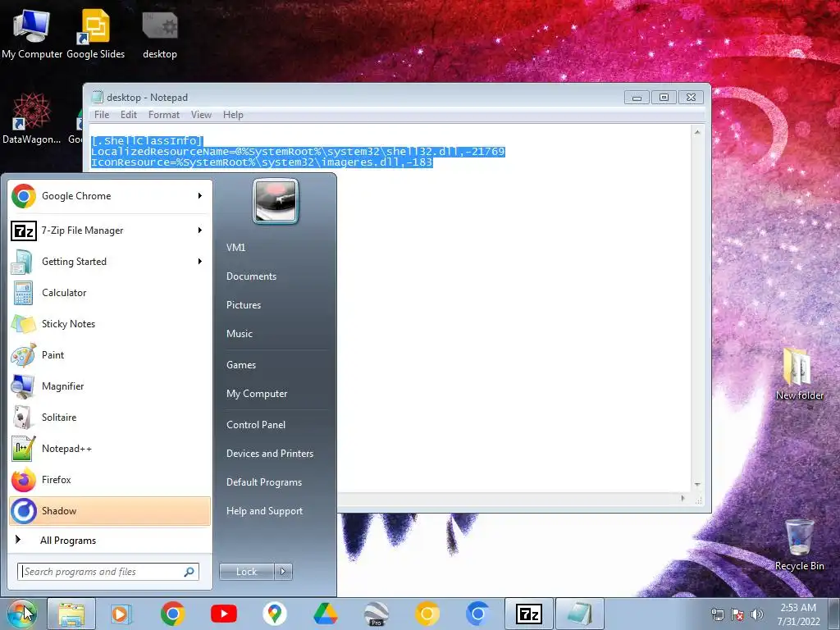Open VM1 user folder link
The height and width of the screenshot is (630, 840).
pyautogui.click(x=235, y=248)
